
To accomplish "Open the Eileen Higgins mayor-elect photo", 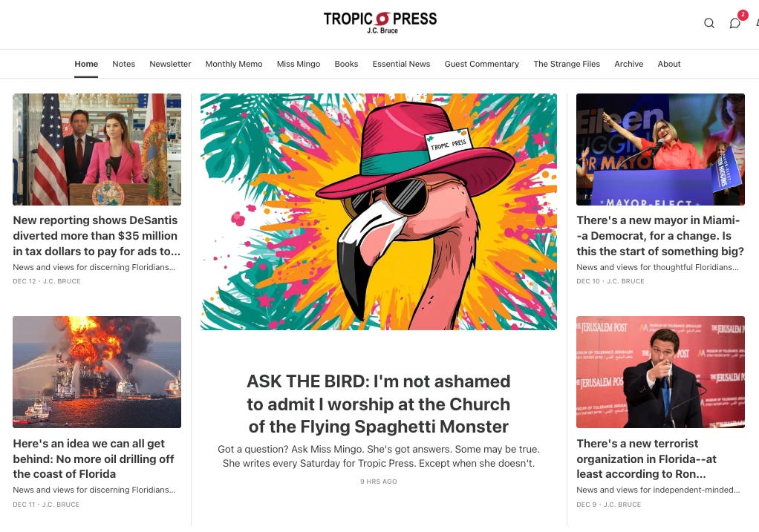I will click(660, 149).
